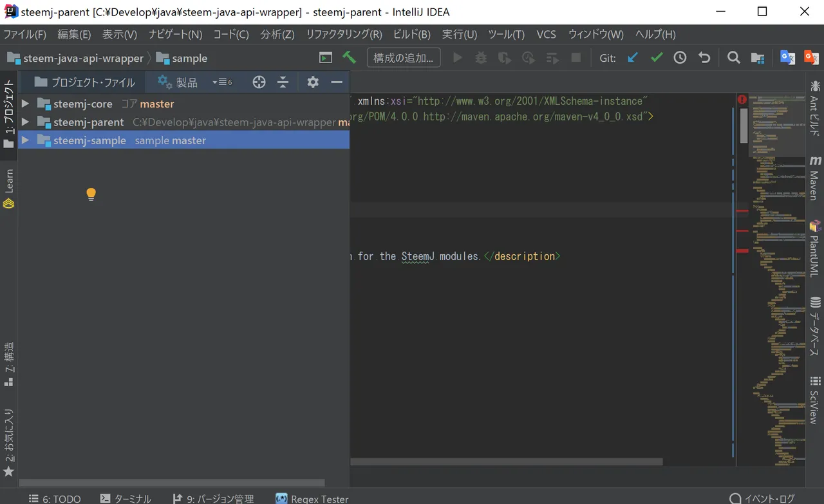Open Search Everywhere magnifier icon
Viewport: 824px width, 504px height.
(x=733, y=57)
